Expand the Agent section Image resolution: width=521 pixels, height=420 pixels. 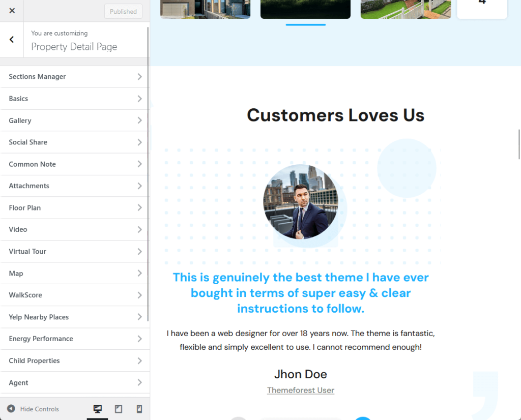[74, 382]
